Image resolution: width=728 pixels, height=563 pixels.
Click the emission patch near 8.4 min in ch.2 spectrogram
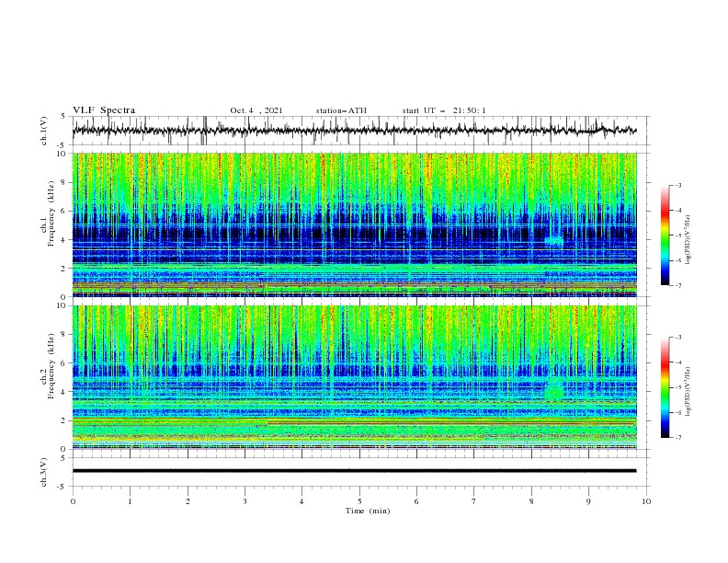tap(554, 389)
